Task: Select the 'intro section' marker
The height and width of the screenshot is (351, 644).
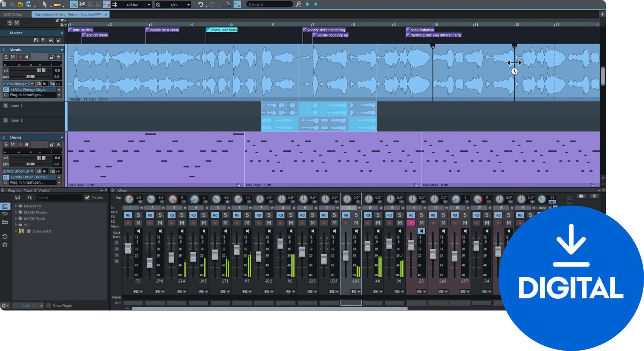Action: (x=81, y=30)
